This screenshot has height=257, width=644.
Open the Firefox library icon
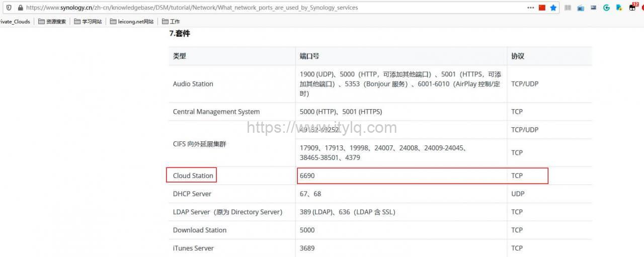click(x=568, y=8)
